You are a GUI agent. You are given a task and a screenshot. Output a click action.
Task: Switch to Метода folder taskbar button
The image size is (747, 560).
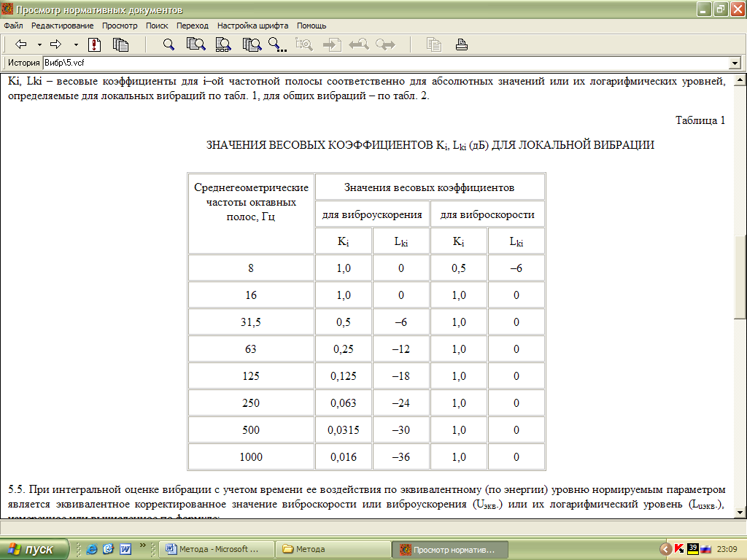point(333,550)
